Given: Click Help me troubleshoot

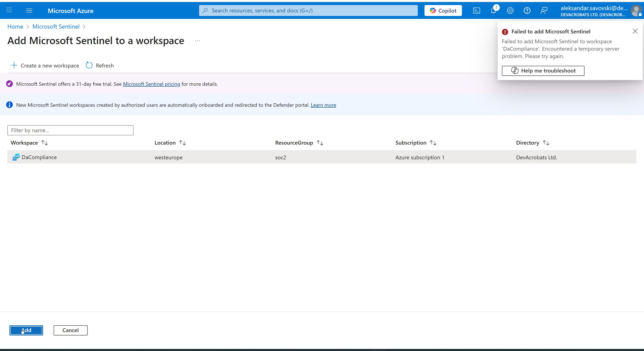Looking at the screenshot, I should click(x=543, y=71).
